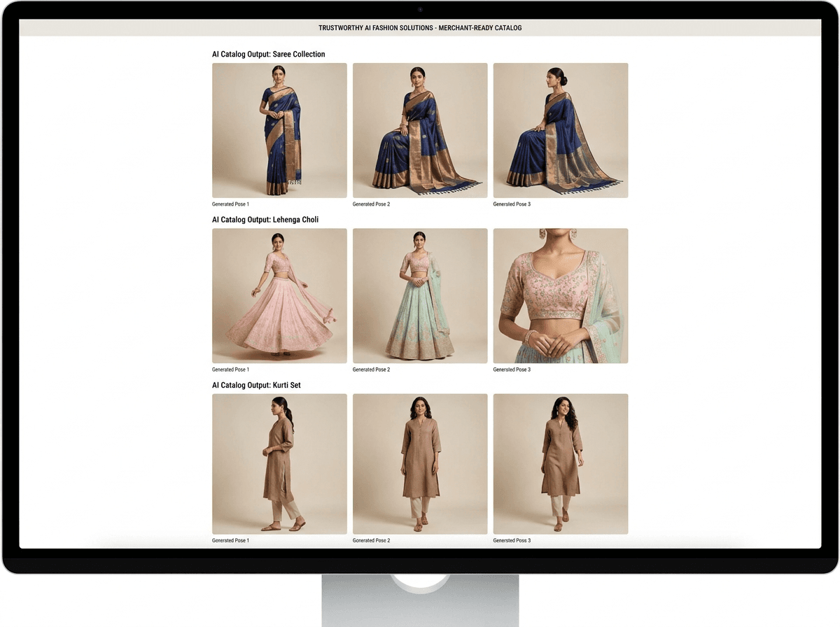Click 'Genersted Poss 3' caption under kurti image
The image size is (840, 627).
[512, 541]
